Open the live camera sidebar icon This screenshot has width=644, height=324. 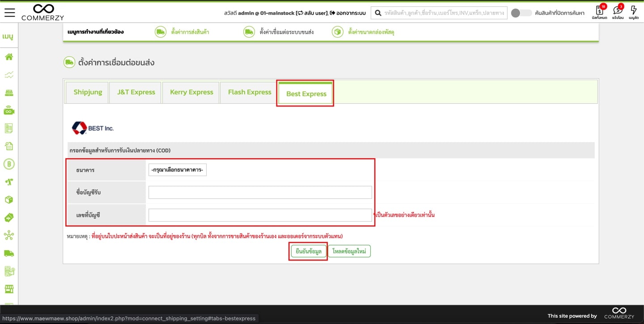(x=9, y=110)
